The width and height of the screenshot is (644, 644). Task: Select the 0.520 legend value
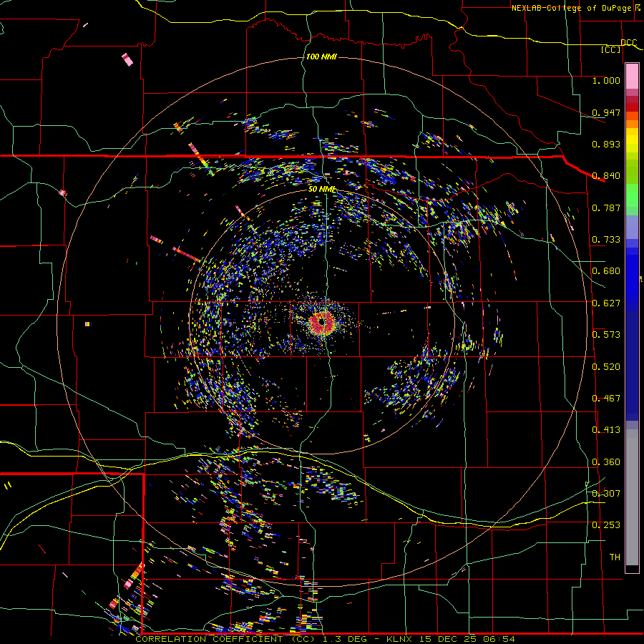[x=606, y=366]
